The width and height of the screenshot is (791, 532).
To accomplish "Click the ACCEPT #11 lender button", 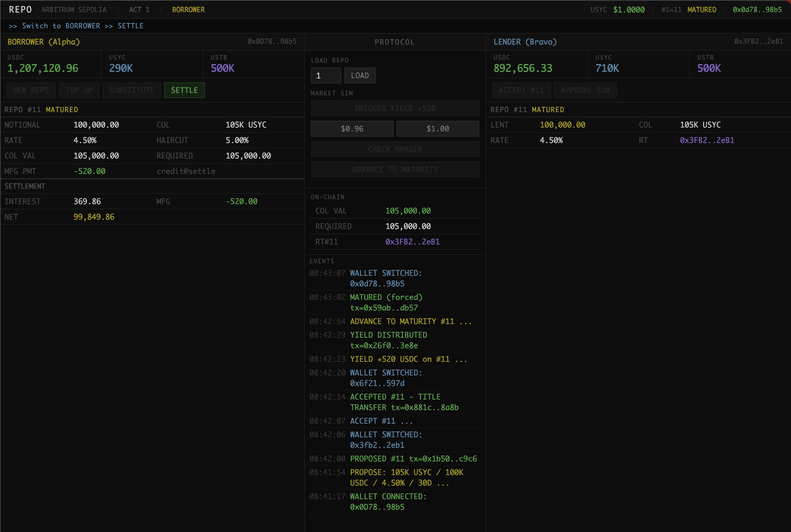I will point(521,90).
